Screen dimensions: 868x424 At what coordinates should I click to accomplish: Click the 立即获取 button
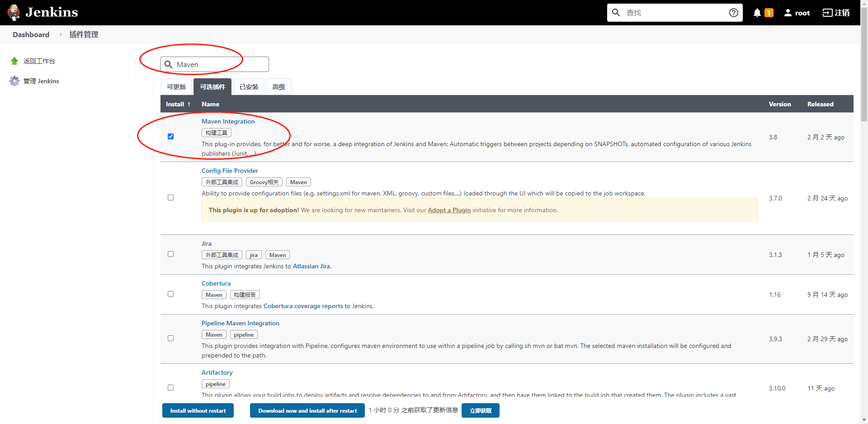tap(481, 410)
